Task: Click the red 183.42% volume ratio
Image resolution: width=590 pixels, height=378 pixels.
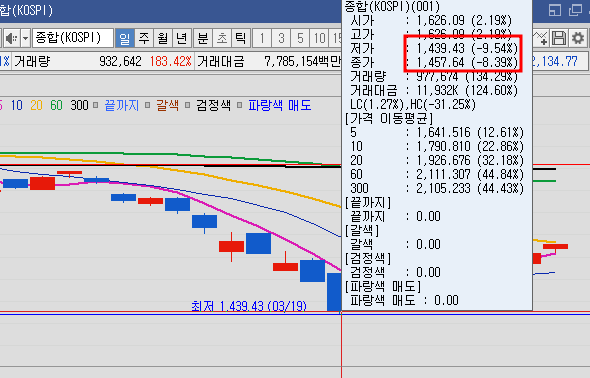Action: 170,61
